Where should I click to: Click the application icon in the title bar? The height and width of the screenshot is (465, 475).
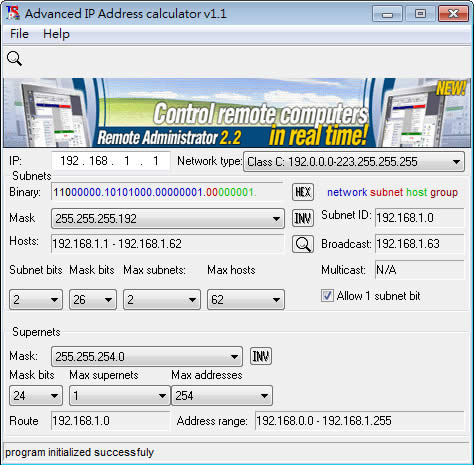click(x=13, y=13)
